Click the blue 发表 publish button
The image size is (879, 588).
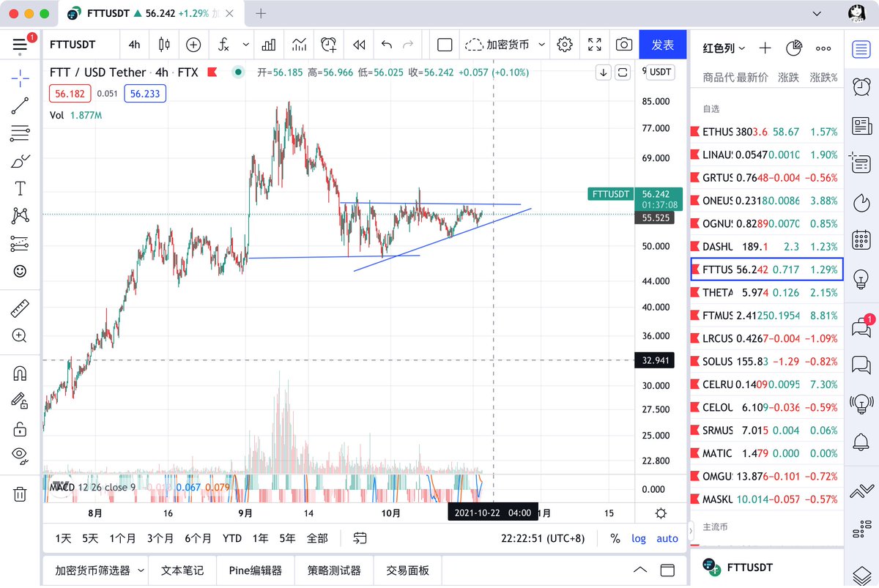click(663, 45)
